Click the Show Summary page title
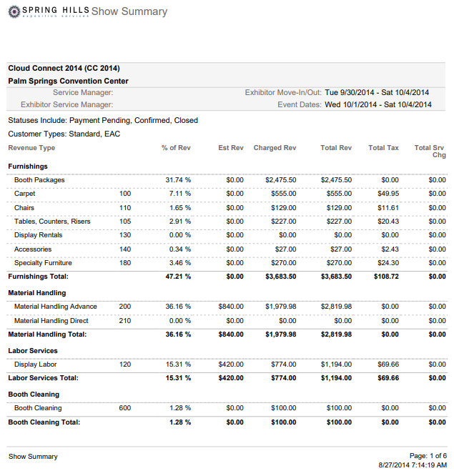Viewport: 454px width, 476px height. click(x=129, y=11)
